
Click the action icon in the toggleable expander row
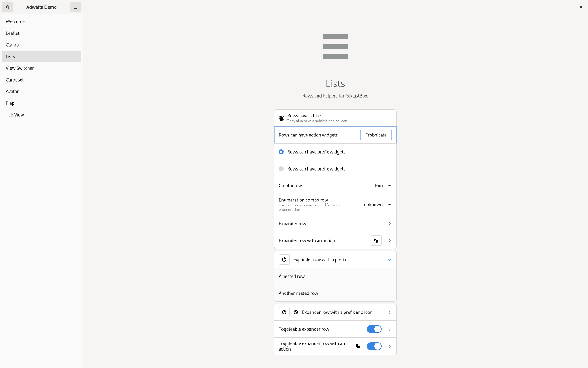pos(357,346)
